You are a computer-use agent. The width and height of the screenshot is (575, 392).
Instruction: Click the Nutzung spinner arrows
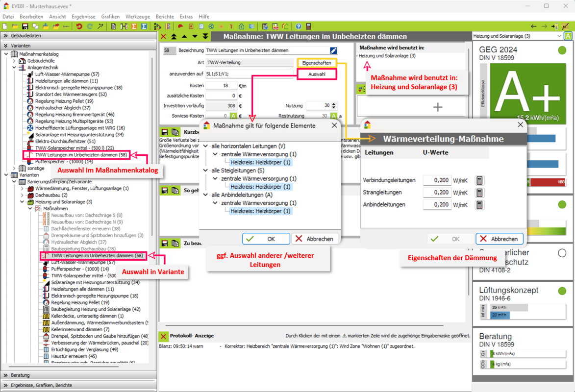333,106
